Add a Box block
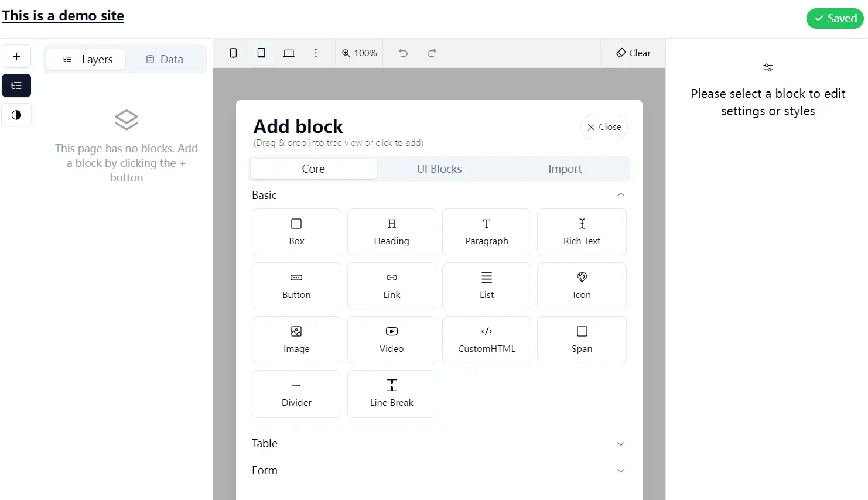This screenshot has width=868, height=500. [296, 232]
